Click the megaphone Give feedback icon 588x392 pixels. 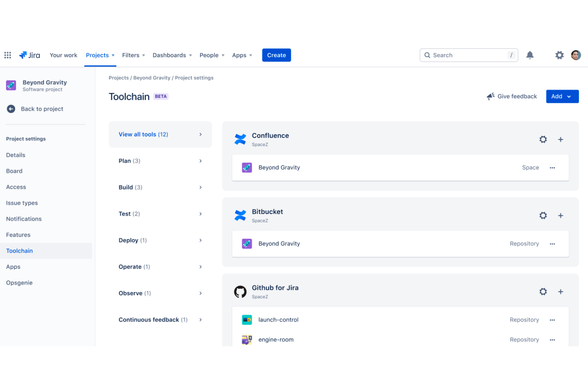[x=491, y=97]
